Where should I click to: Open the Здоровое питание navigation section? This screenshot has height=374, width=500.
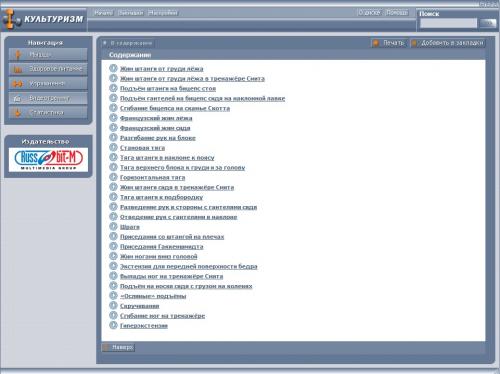tap(48, 69)
